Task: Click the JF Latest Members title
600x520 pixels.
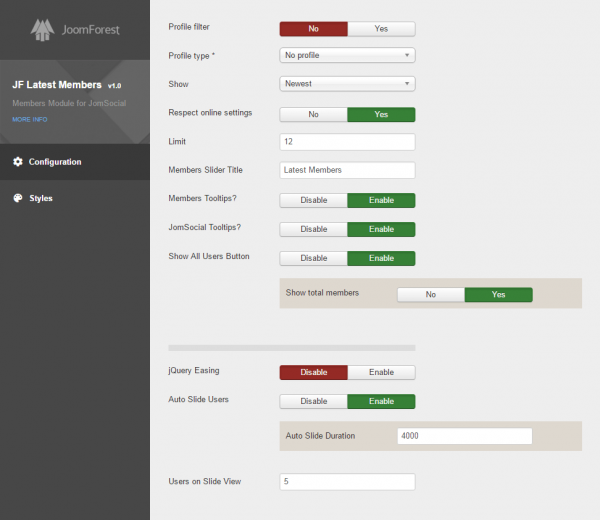Action: pyautogui.click(x=57, y=85)
